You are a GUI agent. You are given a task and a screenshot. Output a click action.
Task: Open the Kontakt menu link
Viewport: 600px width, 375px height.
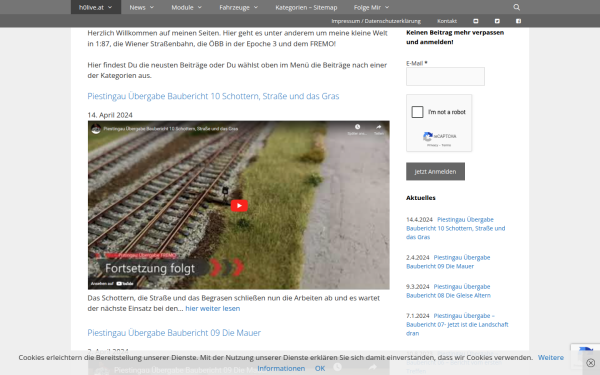point(447,21)
